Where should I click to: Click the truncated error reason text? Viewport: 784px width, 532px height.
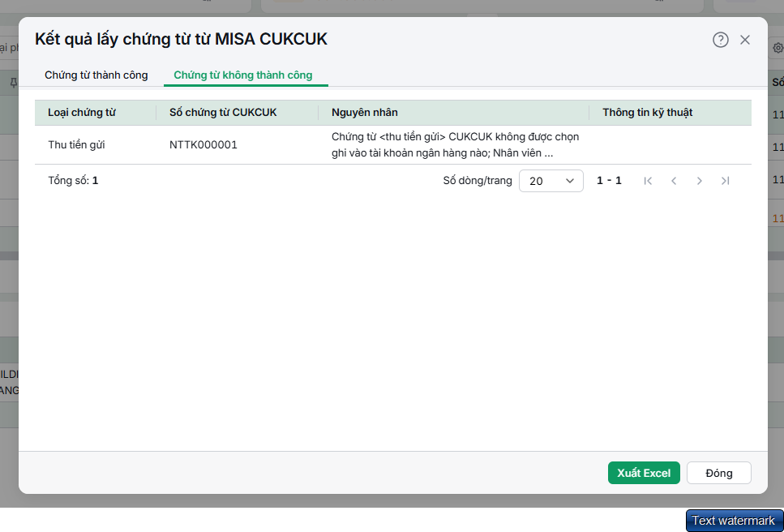(x=455, y=145)
